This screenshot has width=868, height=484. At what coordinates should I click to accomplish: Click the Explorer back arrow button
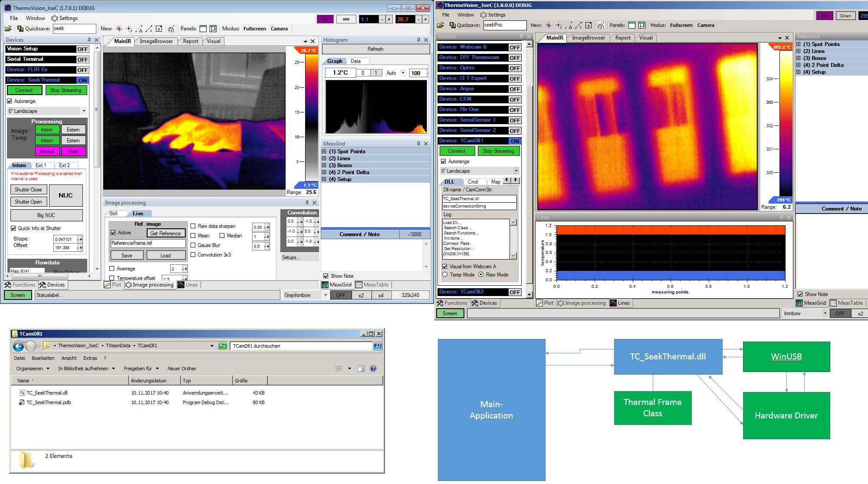[18, 346]
